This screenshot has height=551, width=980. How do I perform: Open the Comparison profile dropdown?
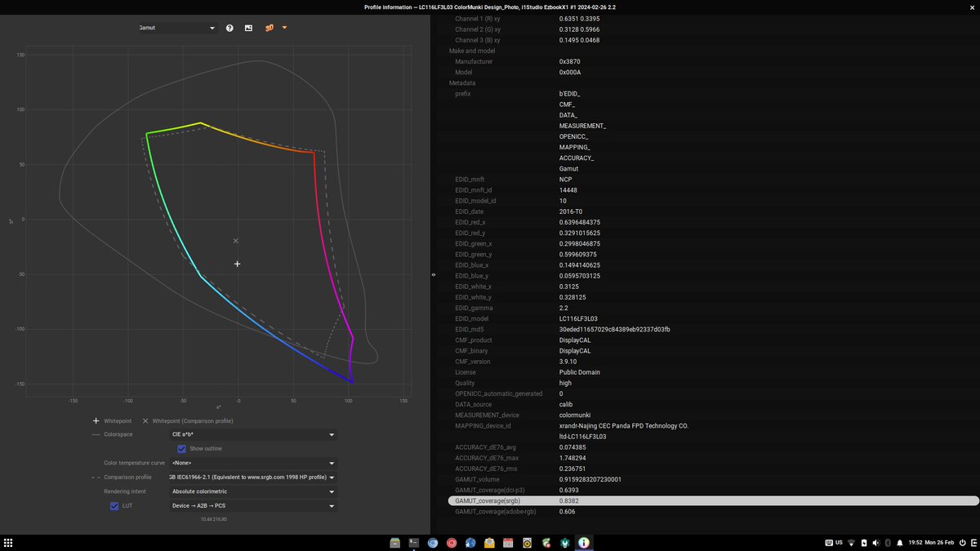pos(253,478)
